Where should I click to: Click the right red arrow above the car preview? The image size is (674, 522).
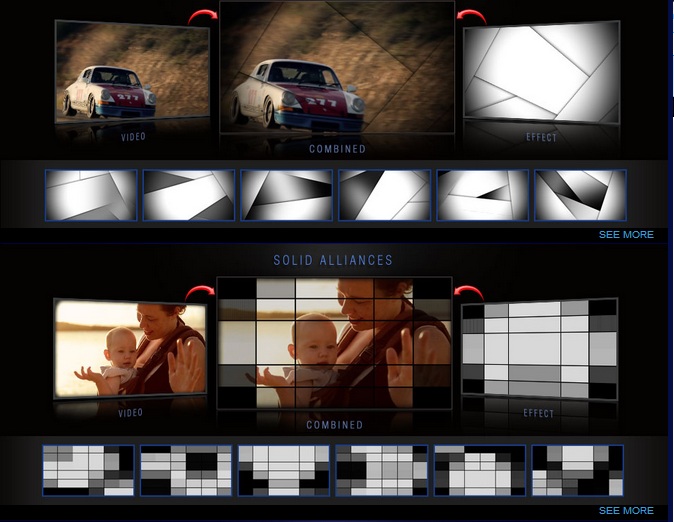(469, 16)
